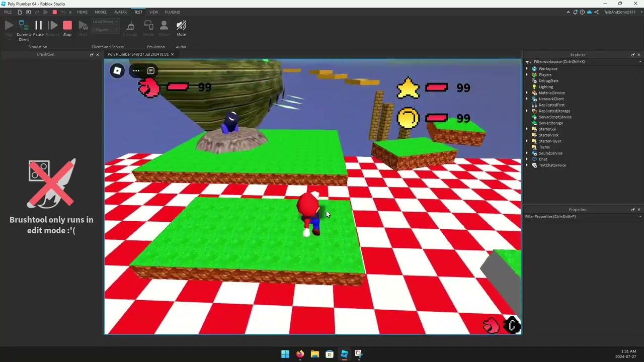Click the new file icon in the quick access bar
Viewport: 644px width, 362px height.
pos(20,12)
